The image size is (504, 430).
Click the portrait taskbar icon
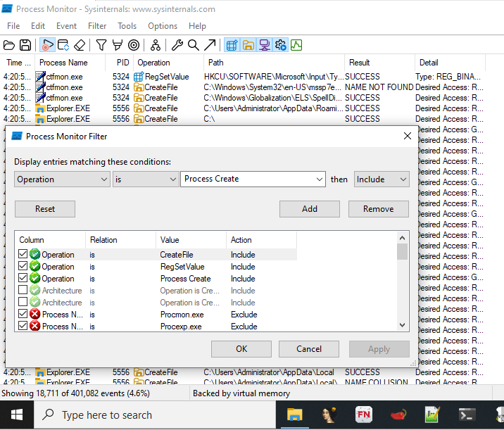(x=329, y=415)
